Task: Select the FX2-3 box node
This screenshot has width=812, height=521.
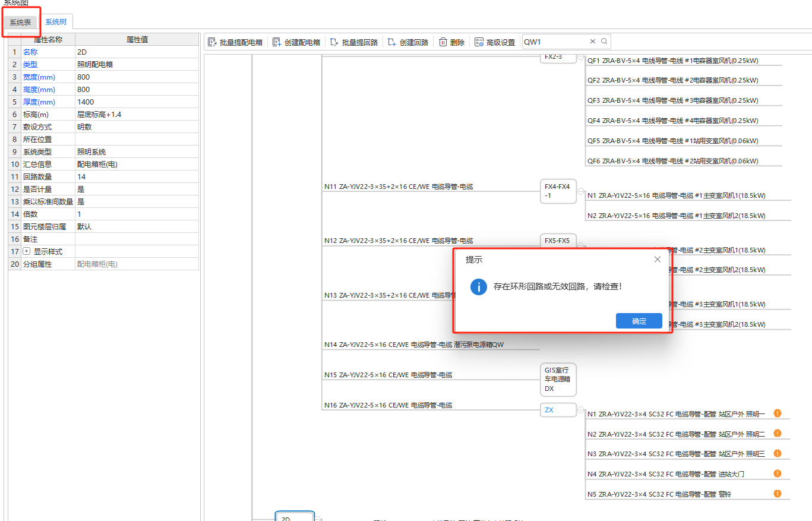Action: click(x=558, y=58)
